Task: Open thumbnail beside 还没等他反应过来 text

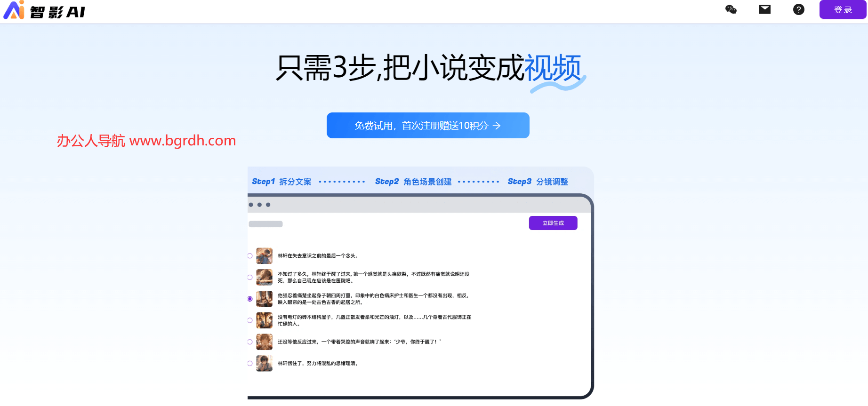Action: point(264,342)
